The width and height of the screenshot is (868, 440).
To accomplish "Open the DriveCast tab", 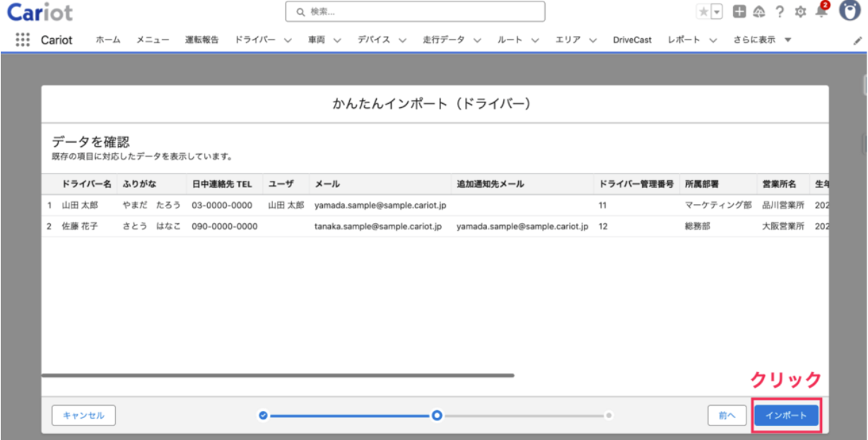I will click(x=632, y=40).
